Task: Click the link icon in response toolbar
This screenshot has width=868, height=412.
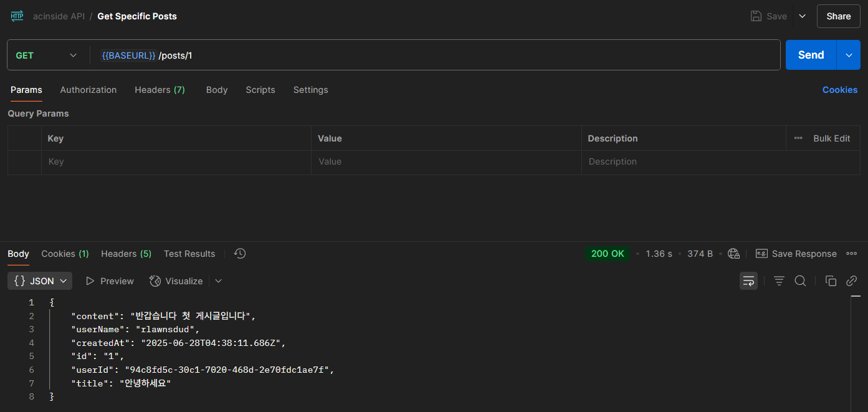Action: [852, 281]
